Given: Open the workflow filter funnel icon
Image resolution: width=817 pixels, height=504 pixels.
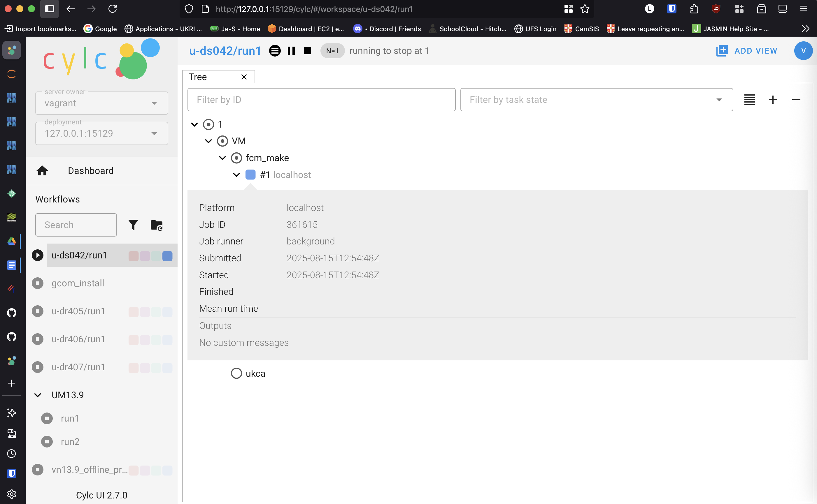Looking at the screenshot, I should click(x=133, y=225).
